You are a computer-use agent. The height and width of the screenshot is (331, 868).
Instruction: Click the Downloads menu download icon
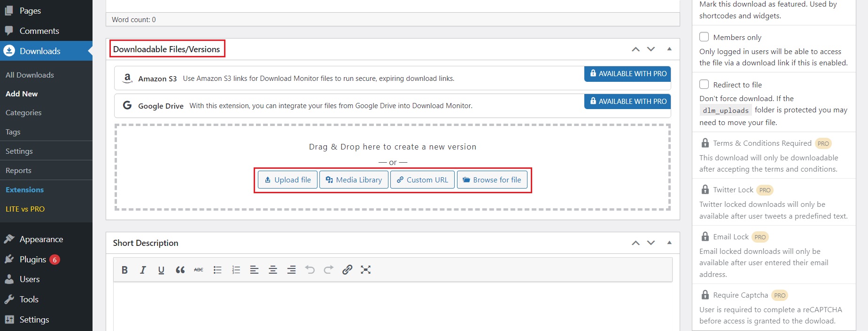tap(9, 51)
